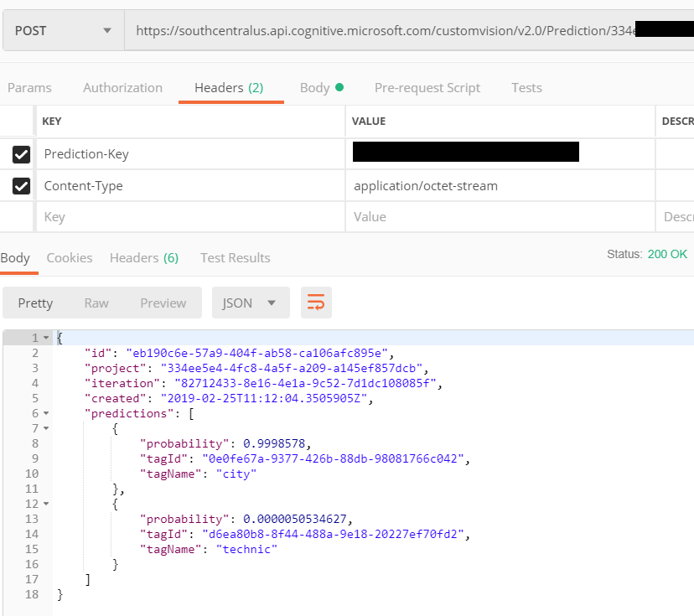694x616 pixels.
Task: Open the Test Results tab
Action: tap(235, 258)
